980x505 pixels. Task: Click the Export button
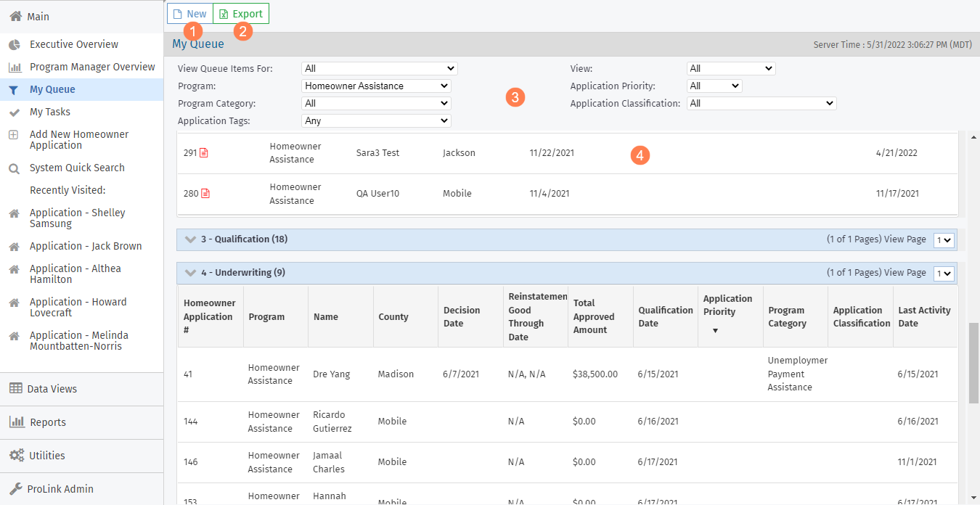point(241,14)
